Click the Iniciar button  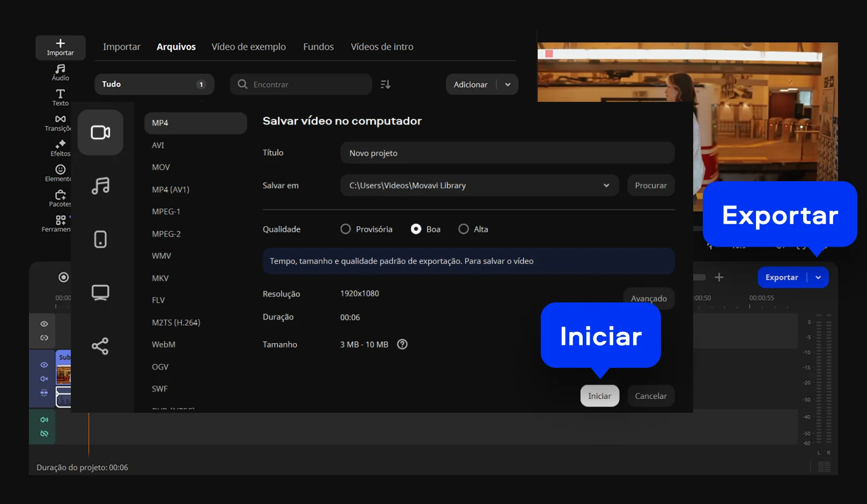[x=599, y=396]
